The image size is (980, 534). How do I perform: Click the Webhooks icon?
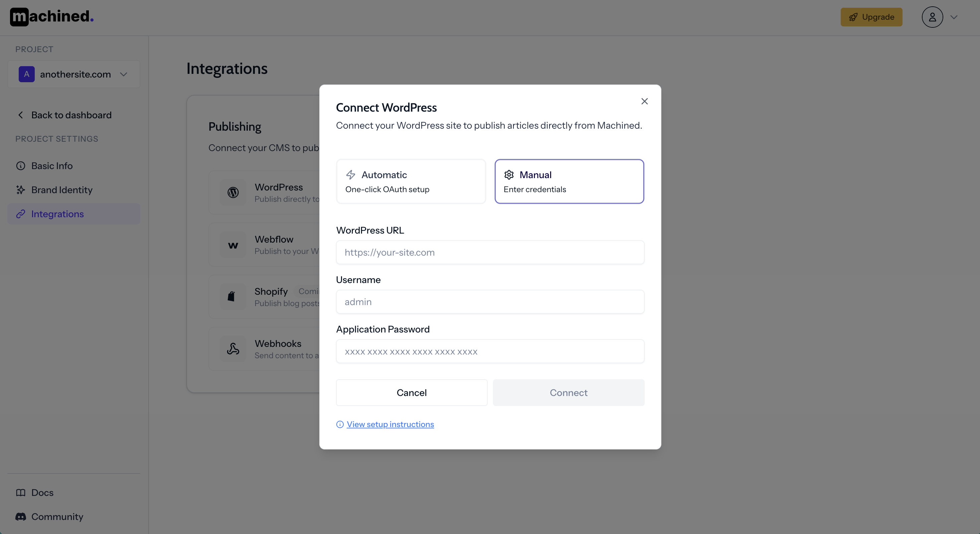pos(233,349)
